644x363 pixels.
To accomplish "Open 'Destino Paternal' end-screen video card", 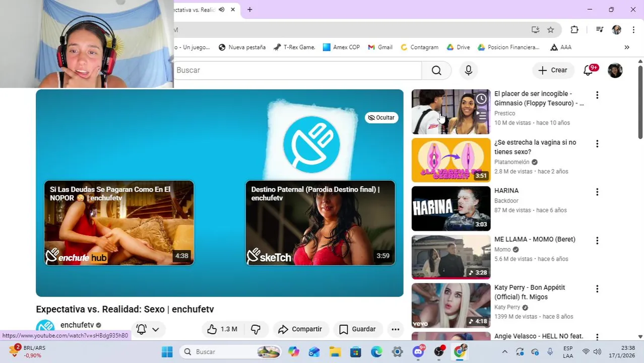I will pos(320,223).
